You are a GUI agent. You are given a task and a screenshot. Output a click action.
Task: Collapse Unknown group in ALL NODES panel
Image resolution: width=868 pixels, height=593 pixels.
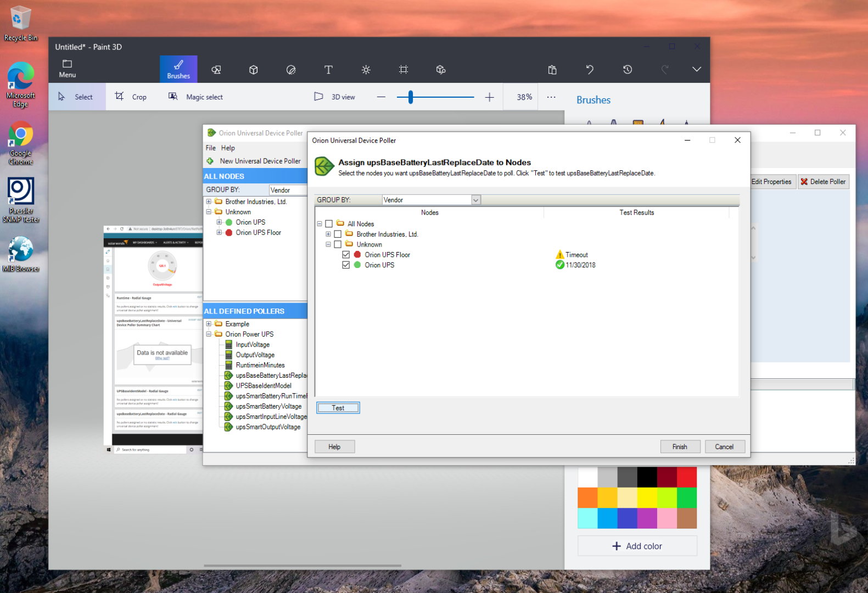(209, 212)
